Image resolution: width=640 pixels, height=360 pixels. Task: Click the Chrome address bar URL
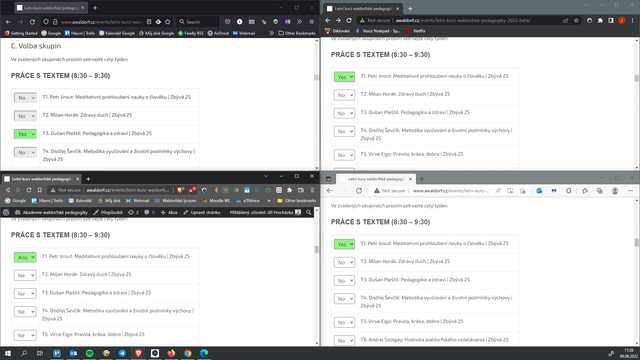tap(463, 20)
